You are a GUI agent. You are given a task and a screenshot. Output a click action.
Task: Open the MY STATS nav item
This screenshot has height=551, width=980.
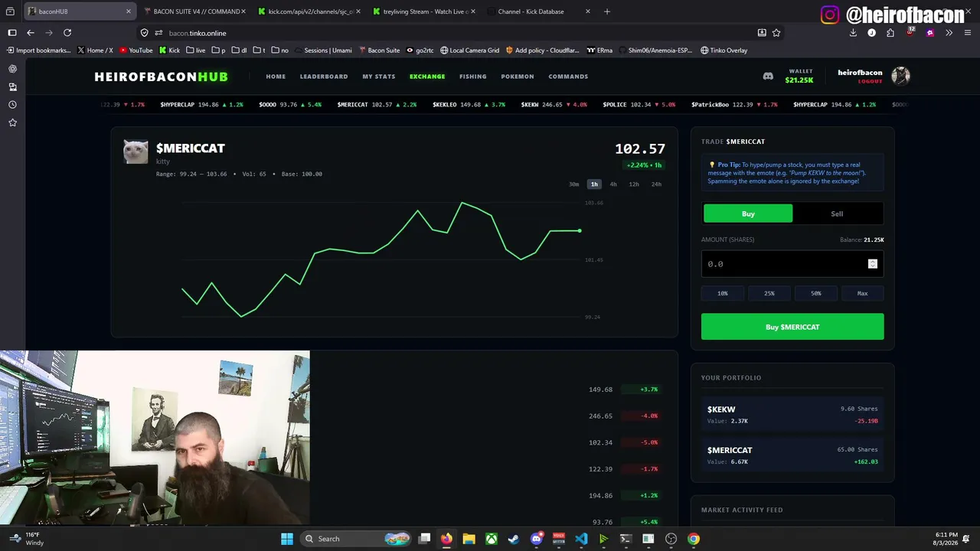coord(379,77)
